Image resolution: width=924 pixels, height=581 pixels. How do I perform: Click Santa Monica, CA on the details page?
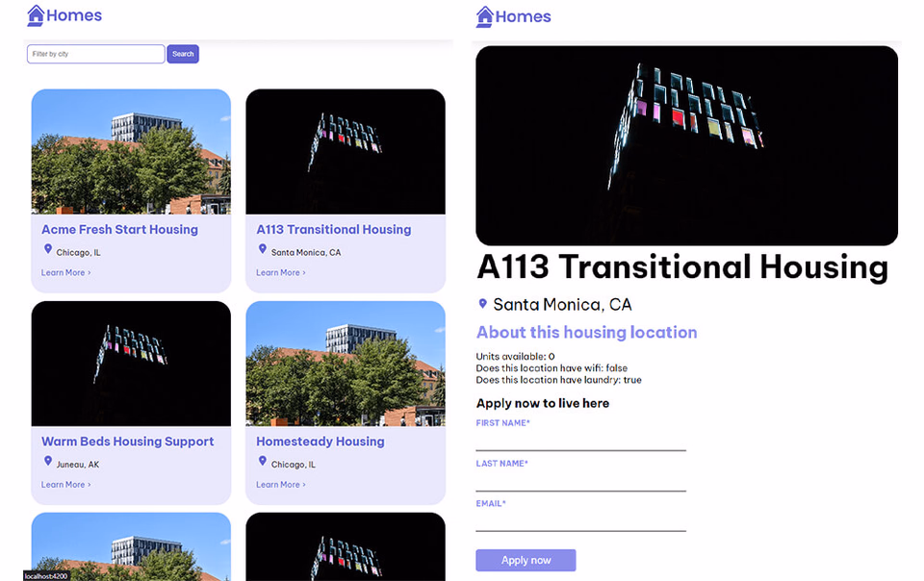tap(562, 305)
